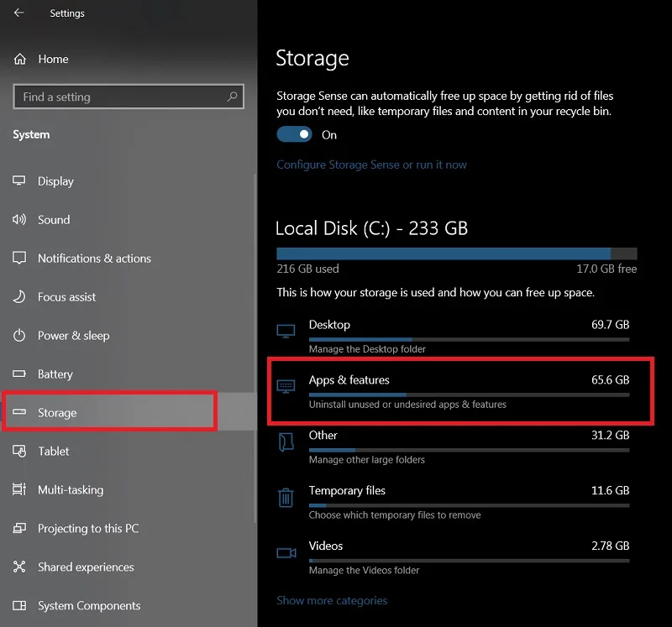Select Focus assist in sidebar
The width and height of the screenshot is (672, 627).
pyautogui.click(x=128, y=297)
